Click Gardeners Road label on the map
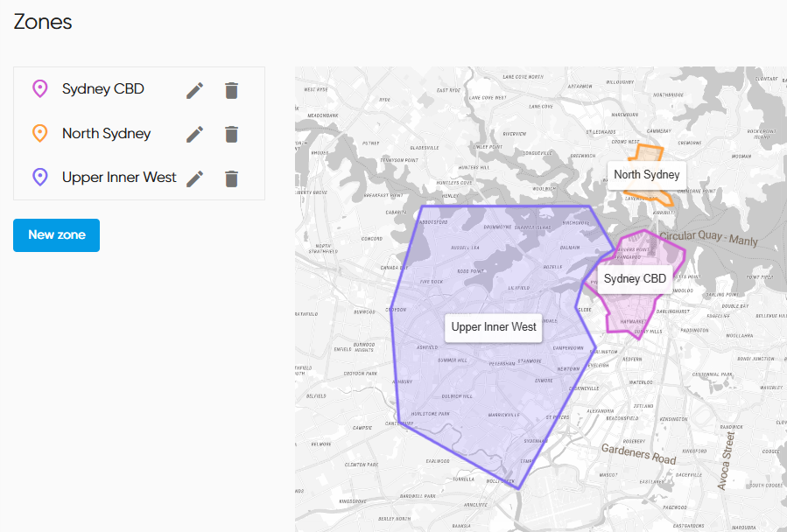 (638, 454)
